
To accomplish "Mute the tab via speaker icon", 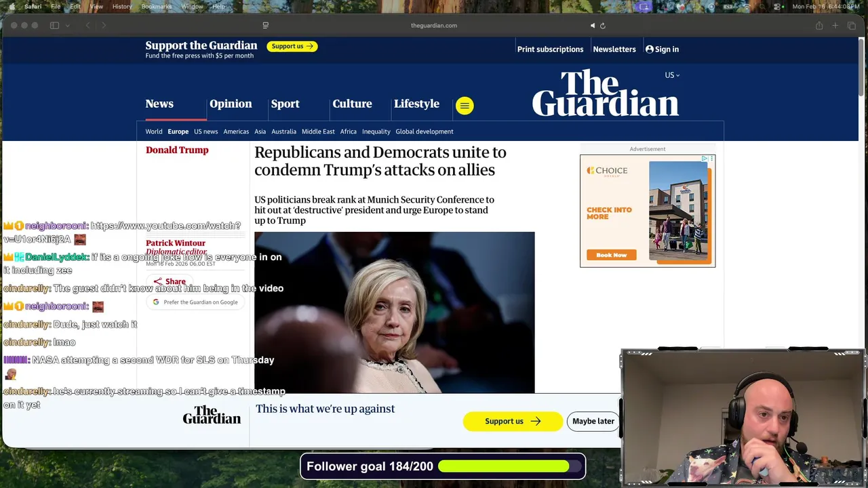I will [x=592, y=26].
